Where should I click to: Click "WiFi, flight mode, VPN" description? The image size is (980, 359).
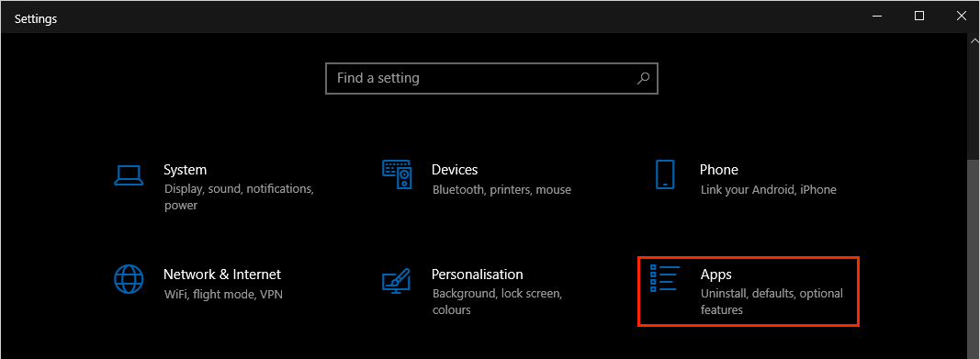pos(223,294)
